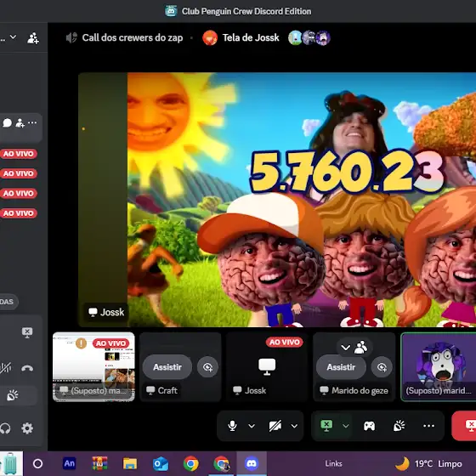Disconnect using the sidebar phone icon

pyautogui.click(x=27, y=368)
